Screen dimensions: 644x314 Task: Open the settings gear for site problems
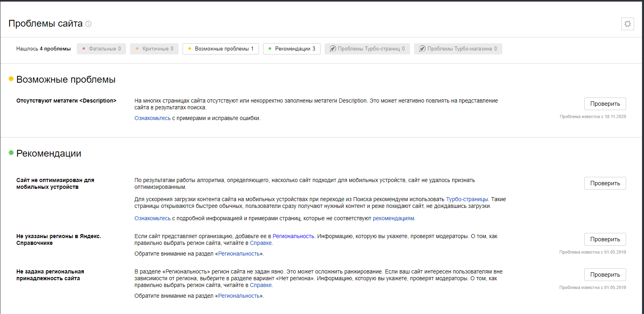click(x=627, y=24)
